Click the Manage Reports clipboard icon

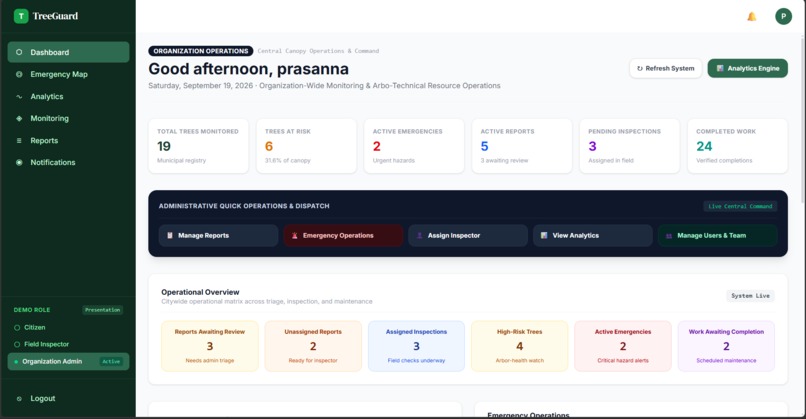(x=170, y=235)
